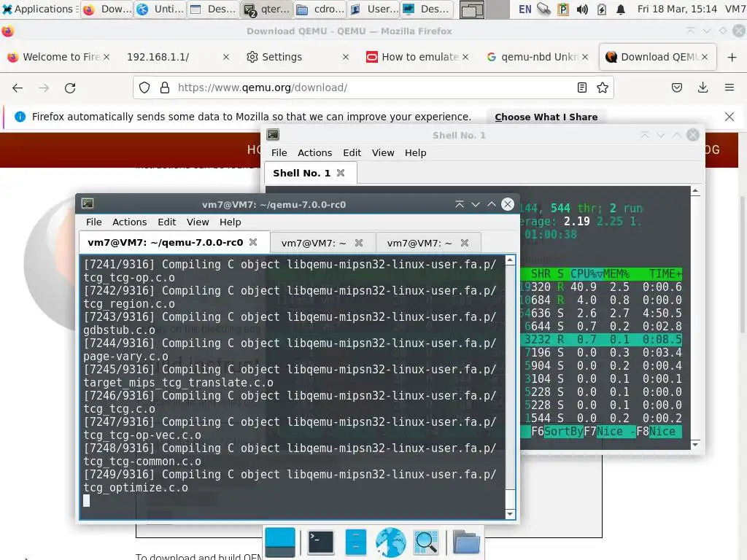This screenshot has width=747, height=560.
Task: Click scroll-up arrow in qemu terminal scrollbar
Action: coord(510,260)
